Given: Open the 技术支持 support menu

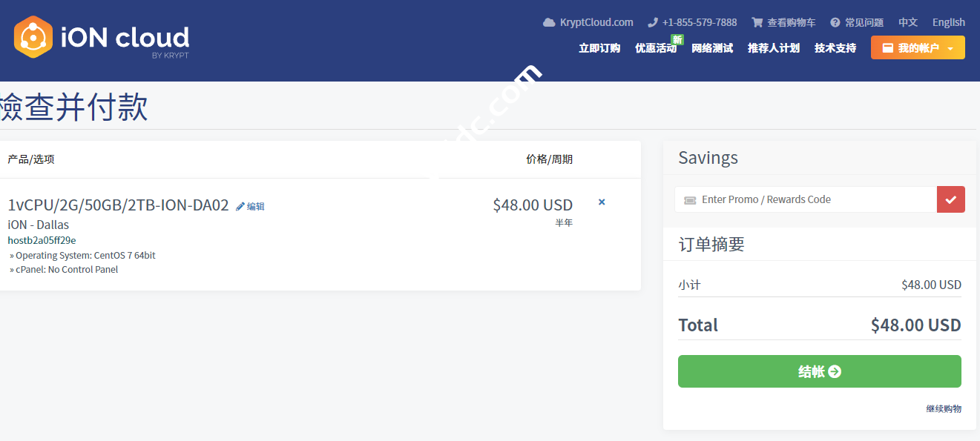Looking at the screenshot, I should (x=835, y=48).
